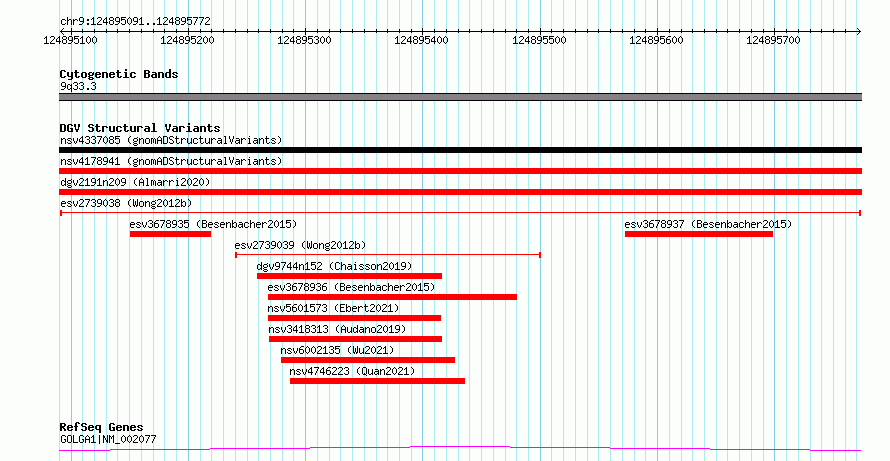Click ruler position 124895300
890x461 pixels.
tap(305, 40)
